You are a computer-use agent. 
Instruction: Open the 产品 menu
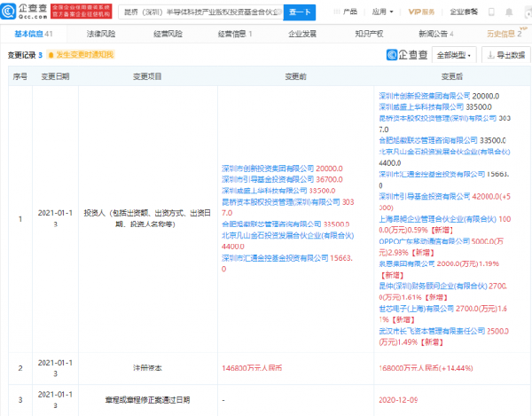pyautogui.click(x=346, y=12)
